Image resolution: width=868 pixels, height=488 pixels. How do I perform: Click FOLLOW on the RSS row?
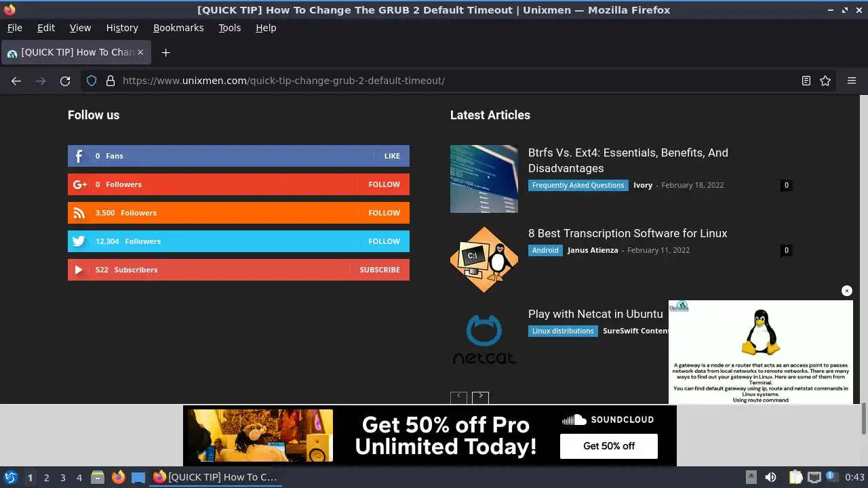tap(384, 213)
